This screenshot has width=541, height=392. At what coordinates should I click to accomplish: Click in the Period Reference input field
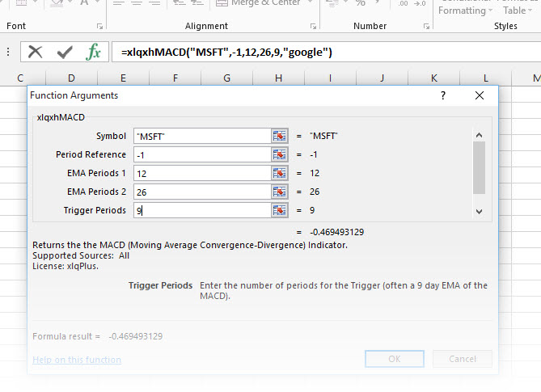click(x=202, y=154)
